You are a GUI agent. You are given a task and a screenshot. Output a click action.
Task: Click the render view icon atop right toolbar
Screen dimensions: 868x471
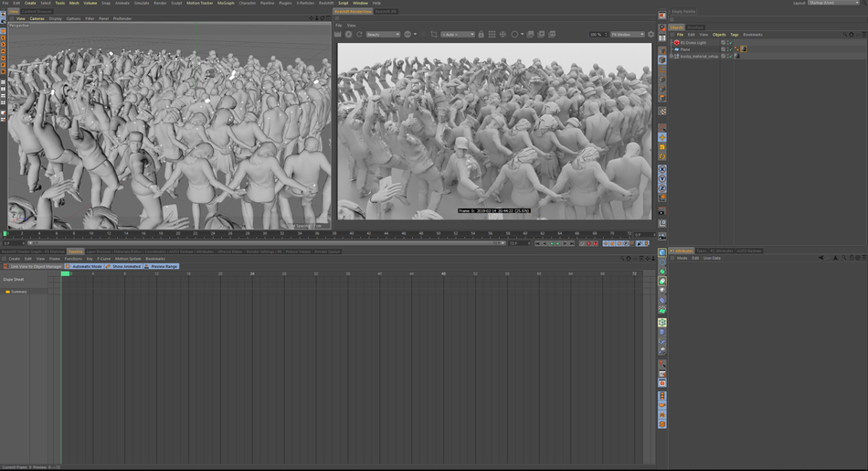click(662, 16)
